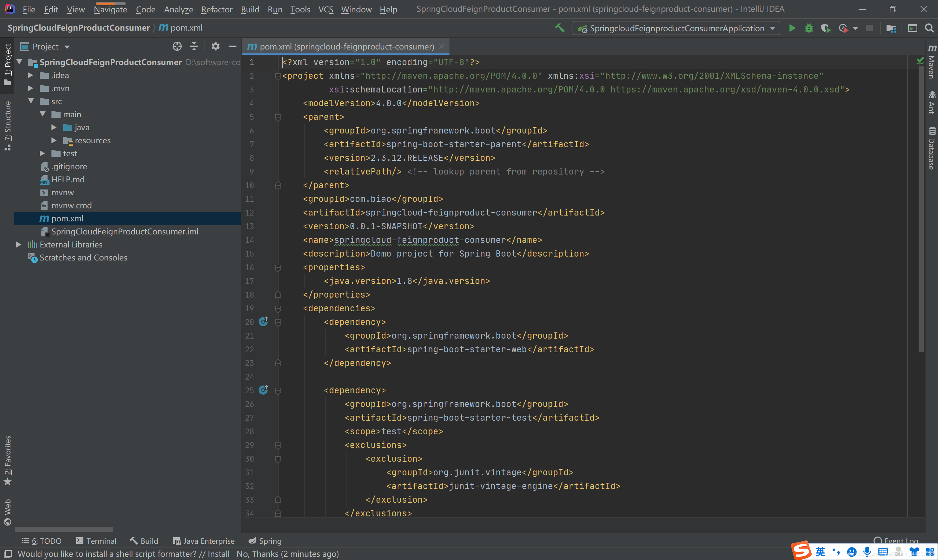This screenshot has height=560, width=938.
Task: Expand the resources folder
Action: pos(54,140)
